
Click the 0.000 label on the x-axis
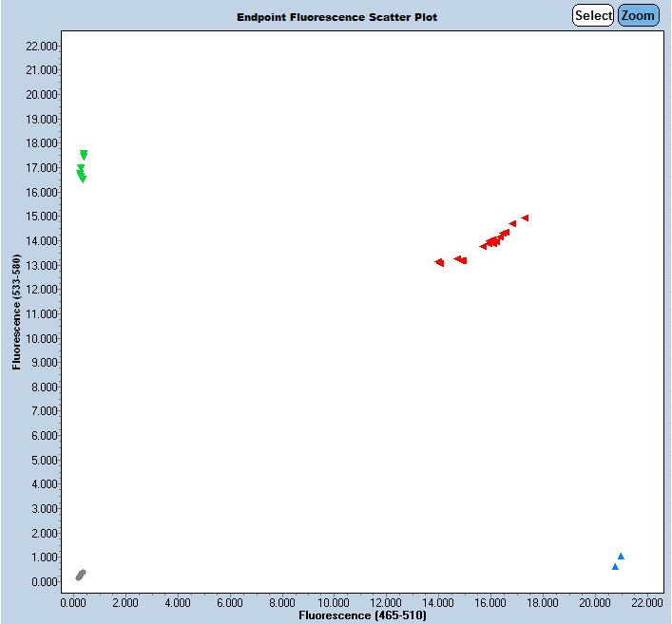(73, 602)
